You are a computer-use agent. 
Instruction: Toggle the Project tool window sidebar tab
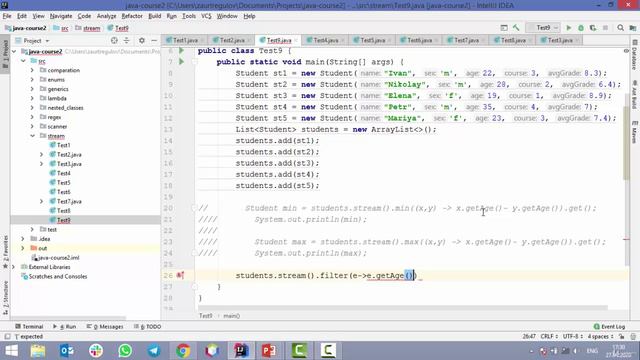5,53
